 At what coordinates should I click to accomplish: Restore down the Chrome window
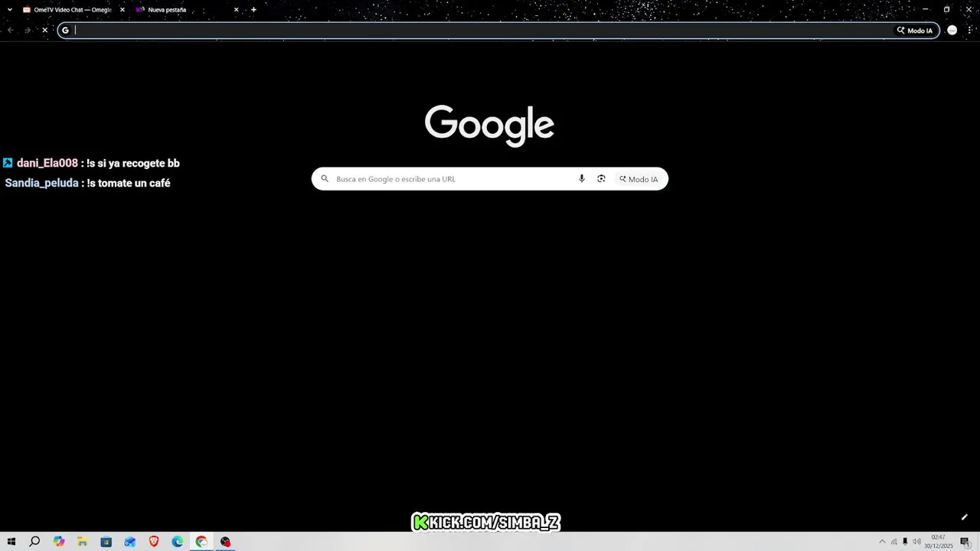[946, 10]
